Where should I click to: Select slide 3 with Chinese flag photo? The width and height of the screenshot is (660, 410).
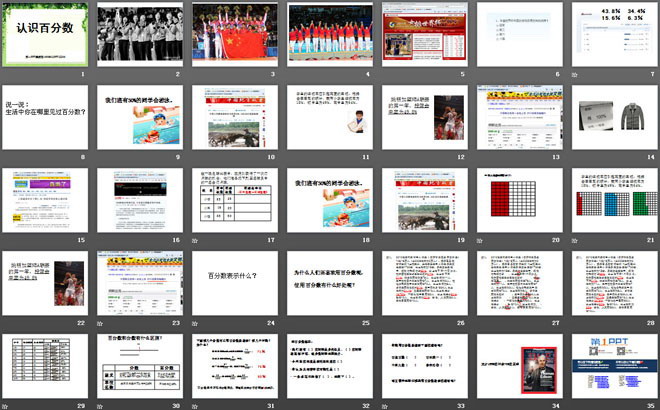pos(235,34)
